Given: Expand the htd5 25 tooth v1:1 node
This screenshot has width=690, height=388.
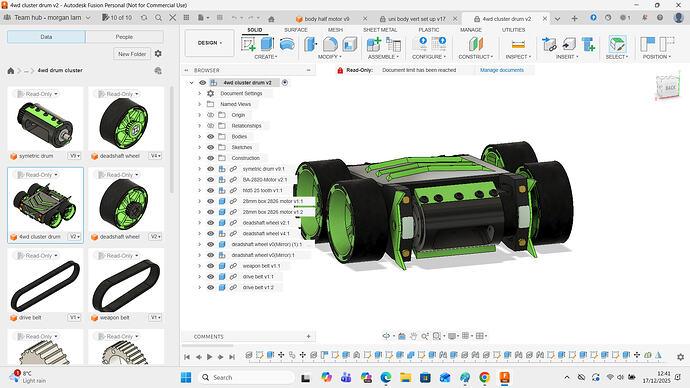Looking at the screenshot, I should (x=199, y=190).
